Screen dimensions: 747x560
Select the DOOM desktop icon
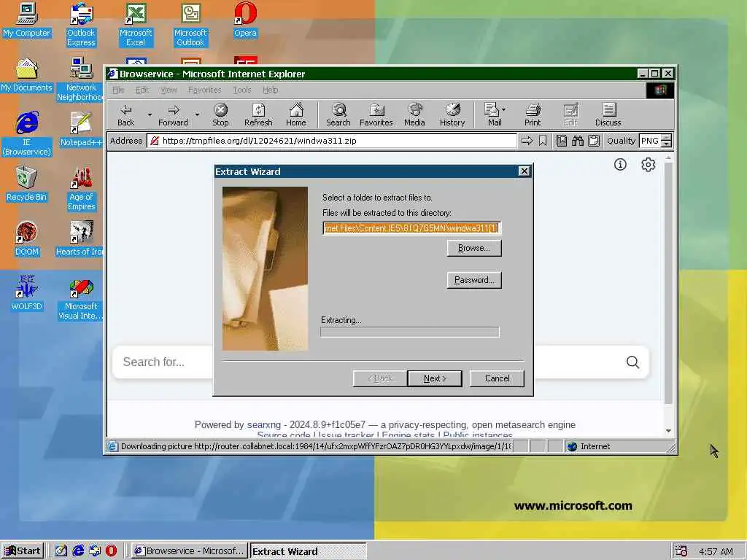tap(27, 238)
